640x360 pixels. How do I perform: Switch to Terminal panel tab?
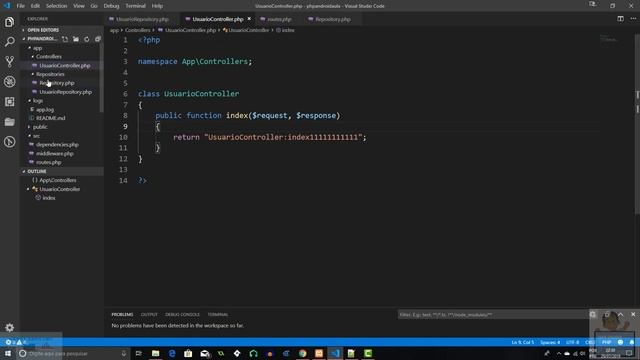tap(218, 314)
